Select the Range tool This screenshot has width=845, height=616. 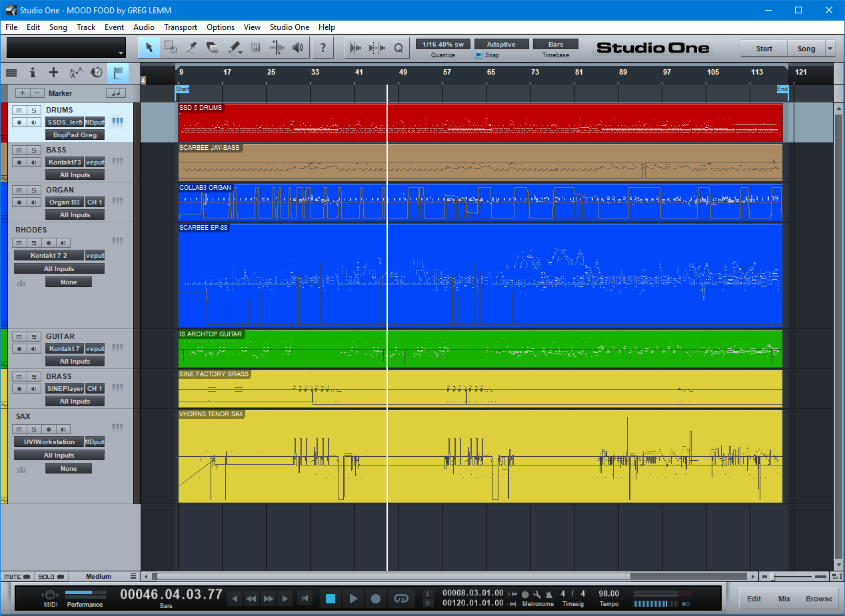tap(171, 47)
